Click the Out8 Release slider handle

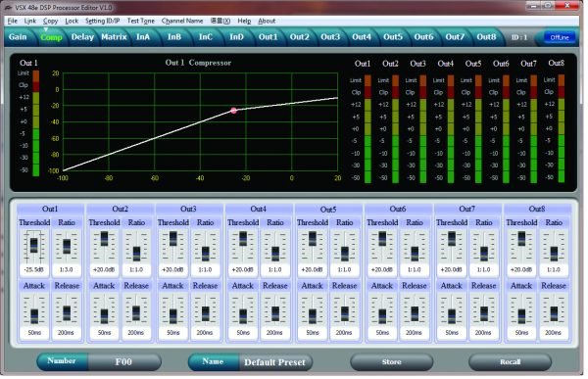[x=554, y=313]
